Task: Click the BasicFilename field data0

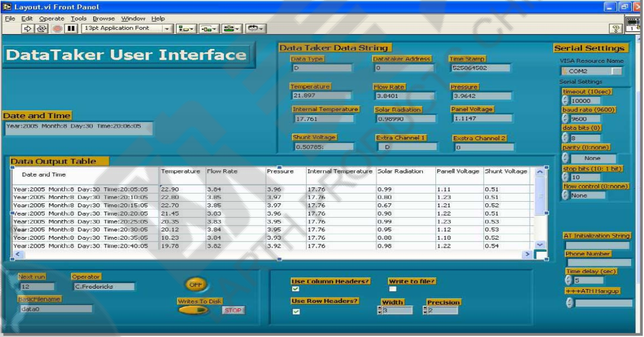Action: click(x=55, y=308)
